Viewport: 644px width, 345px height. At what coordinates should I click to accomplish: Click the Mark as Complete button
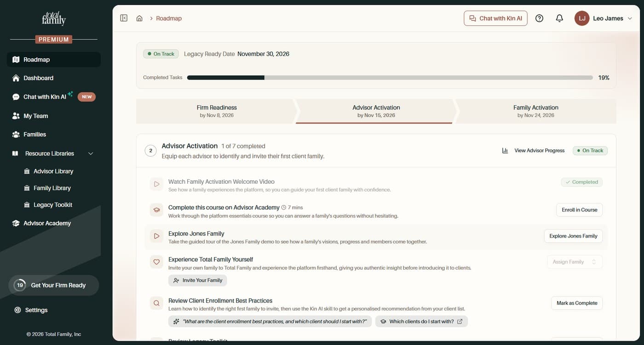tap(577, 303)
